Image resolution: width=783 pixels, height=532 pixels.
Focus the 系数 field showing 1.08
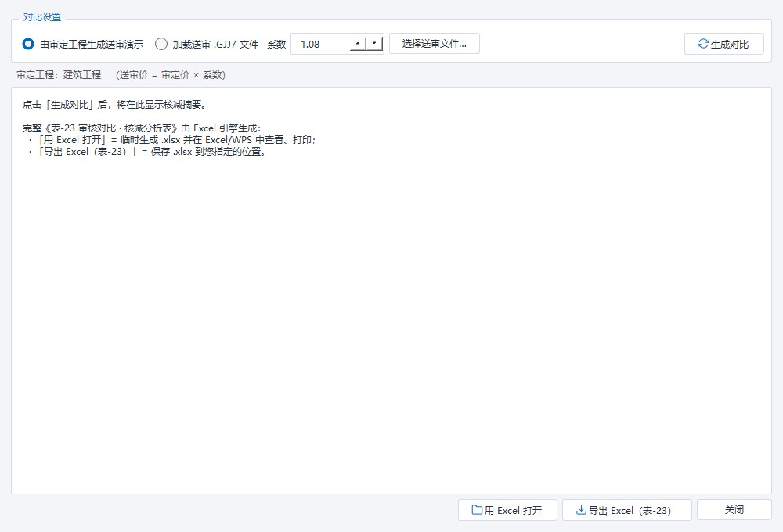320,44
